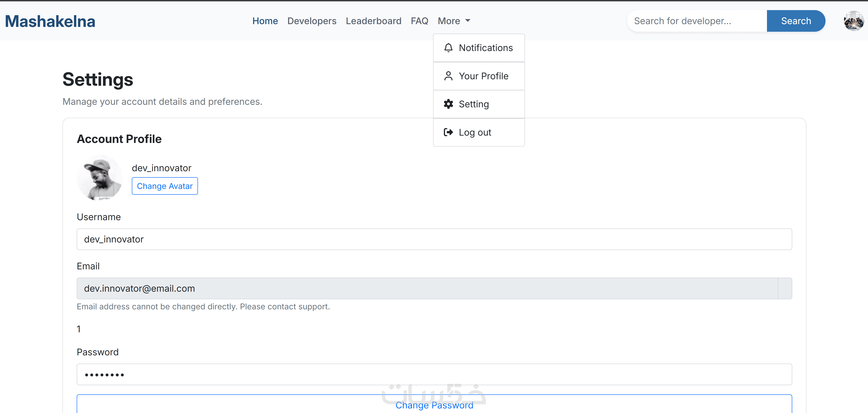
Task: Click the Change Avatar button
Action: (165, 186)
